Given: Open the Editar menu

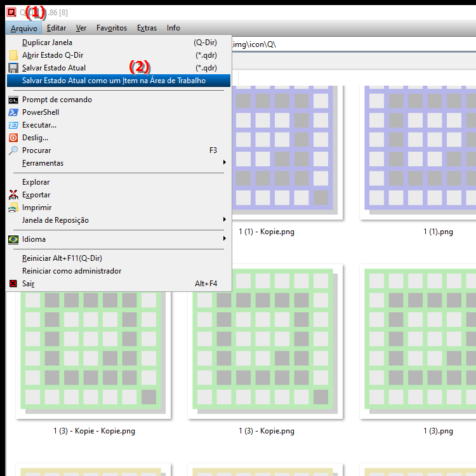Looking at the screenshot, I should coord(56,28).
